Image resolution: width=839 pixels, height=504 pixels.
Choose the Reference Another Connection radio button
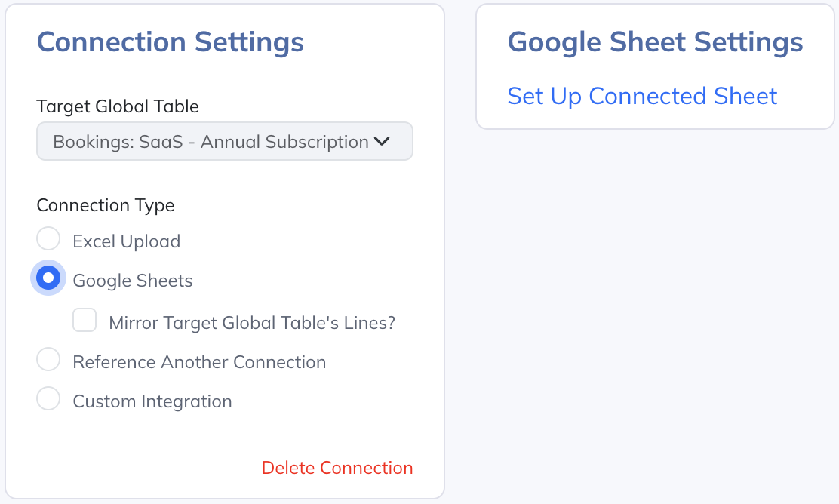[48, 360]
